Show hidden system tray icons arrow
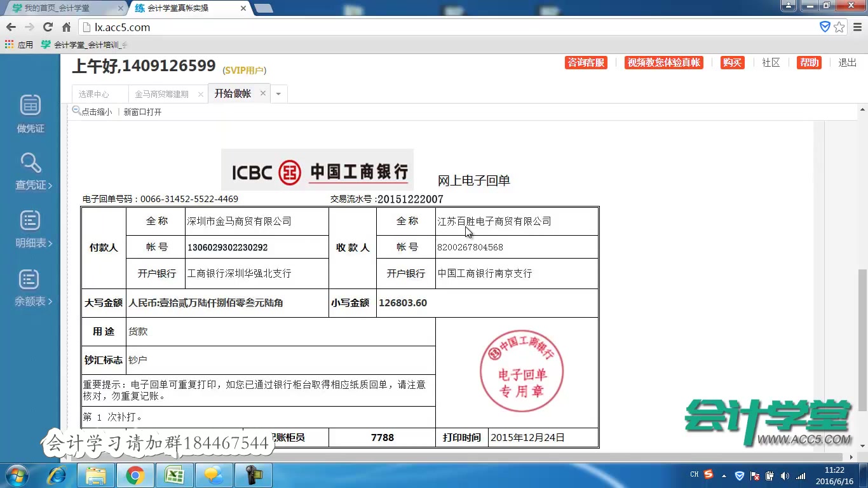 click(x=725, y=475)
